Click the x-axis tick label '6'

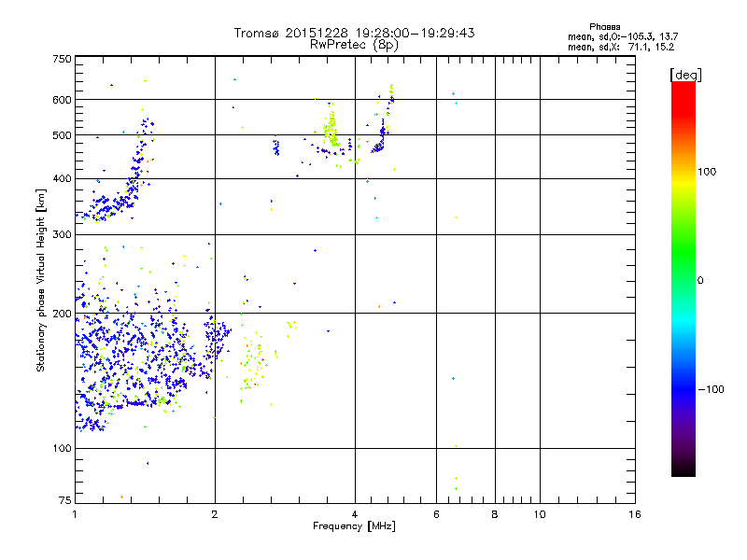tap(436, 514)
